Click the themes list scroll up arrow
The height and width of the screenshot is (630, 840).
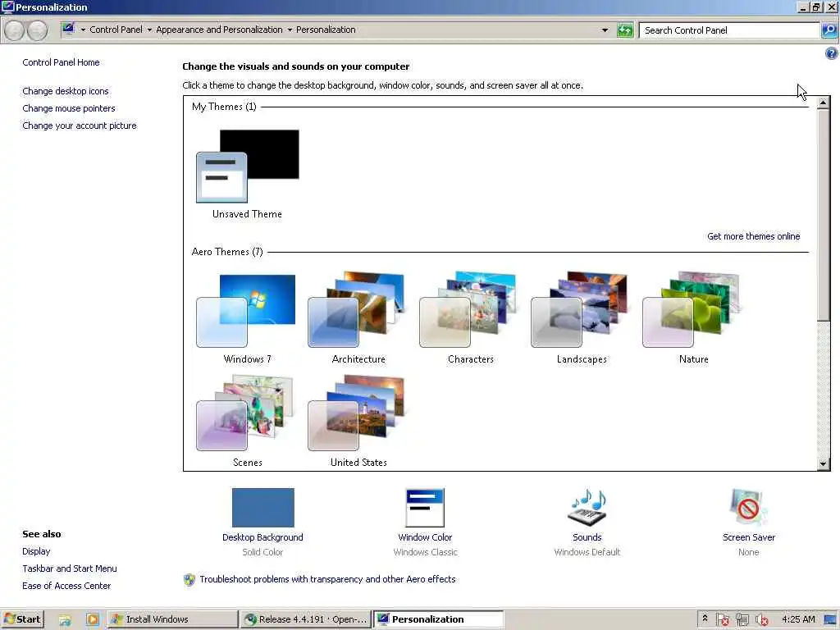coord(824,102)
